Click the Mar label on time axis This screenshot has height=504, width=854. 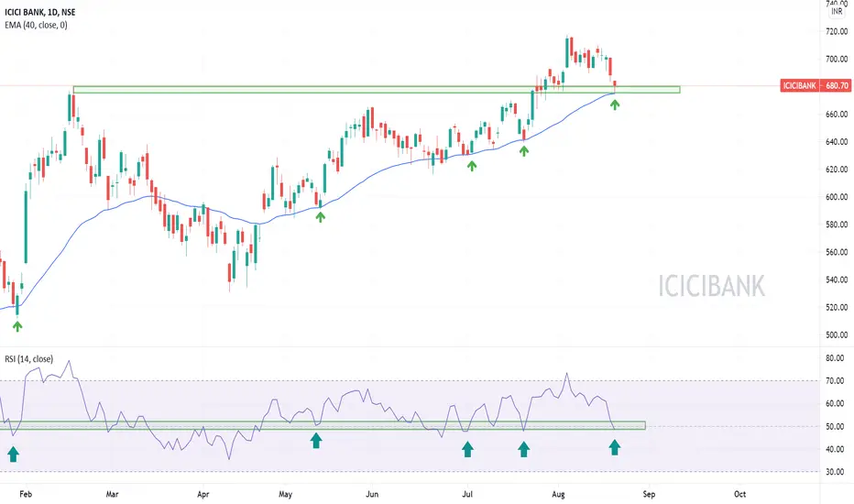tap(112, 494)
